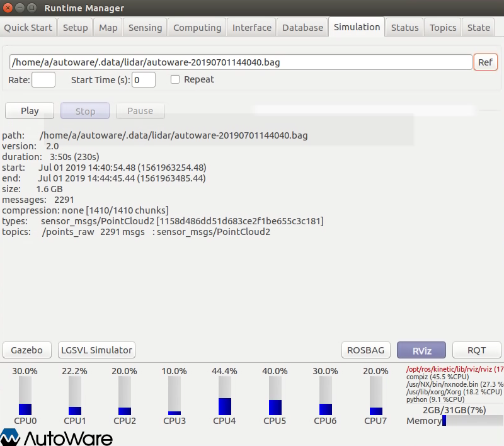Screen dimensions: 504x446
Task: Click the bag info path line
Action: tap(154, 135)
